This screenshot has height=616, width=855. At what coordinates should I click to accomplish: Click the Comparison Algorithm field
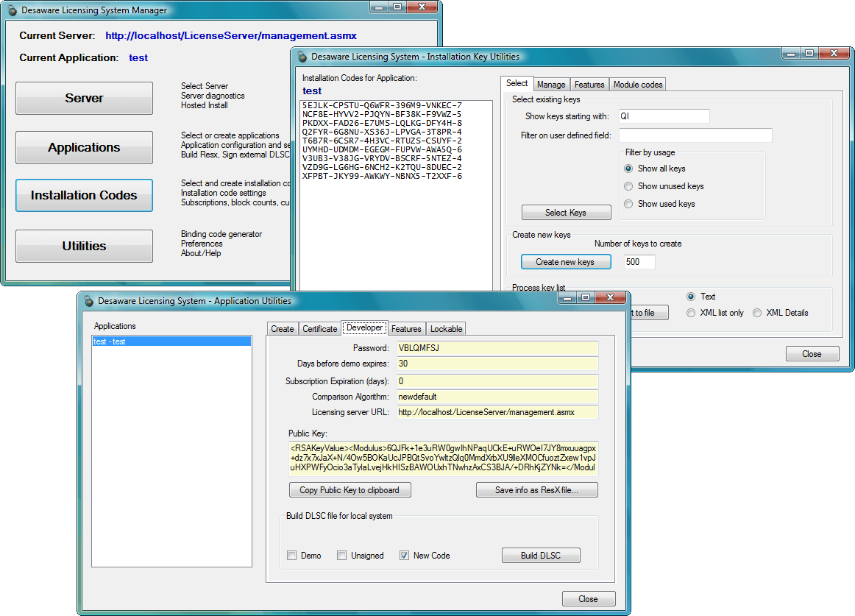point(497,397)
